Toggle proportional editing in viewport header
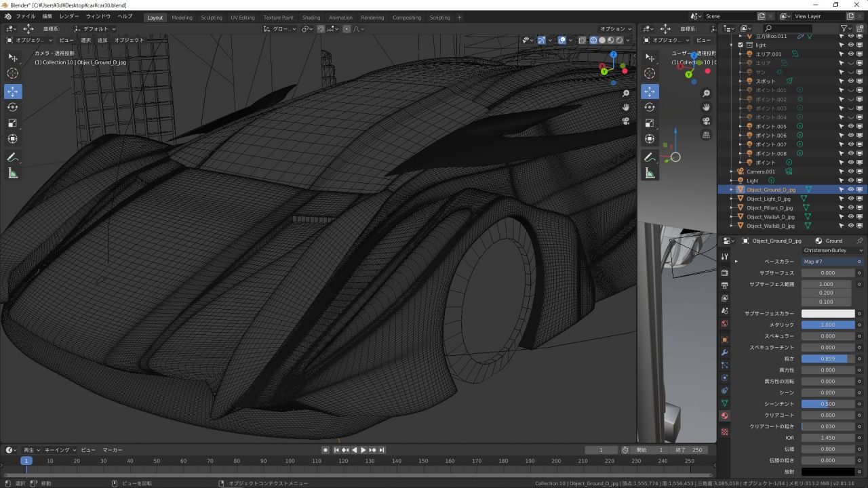 (x=347, y=29)
